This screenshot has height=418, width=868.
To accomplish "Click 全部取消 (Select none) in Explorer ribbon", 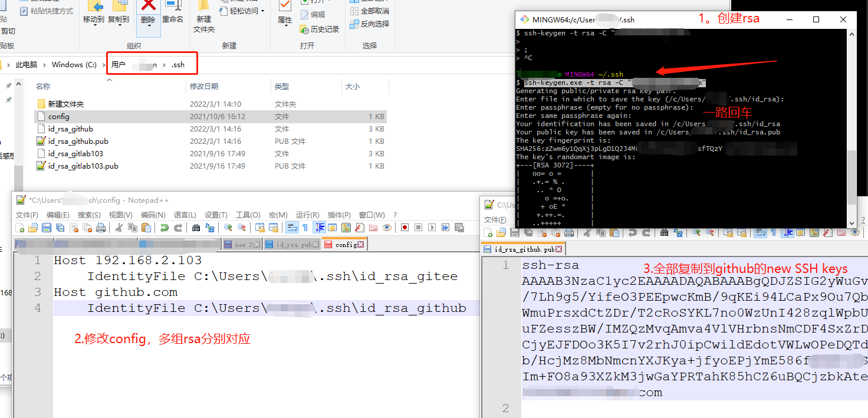I will pyautogui.click(x=370, y=11).
